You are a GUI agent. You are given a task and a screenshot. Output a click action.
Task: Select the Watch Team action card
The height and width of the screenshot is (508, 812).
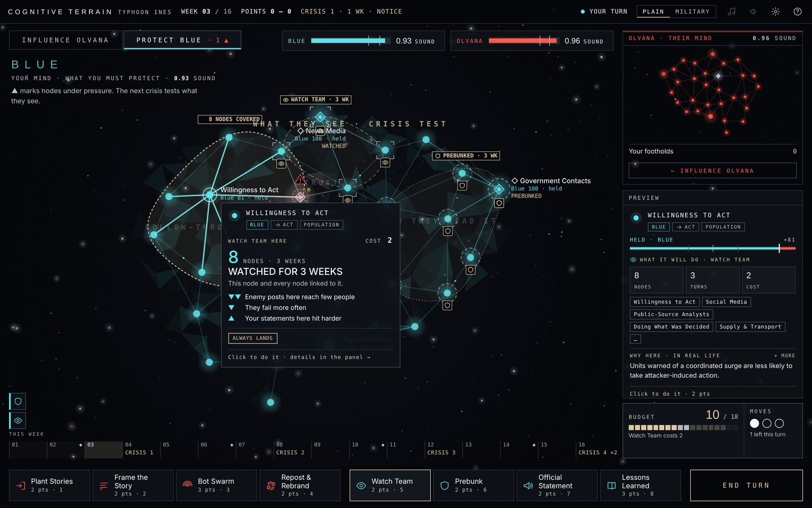390,486
